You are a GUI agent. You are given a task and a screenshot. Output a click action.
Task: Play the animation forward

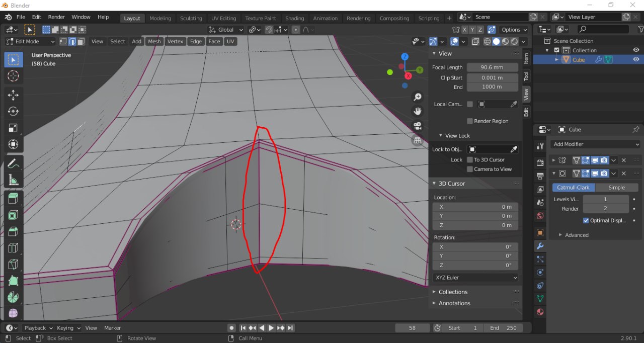(271, 328)
